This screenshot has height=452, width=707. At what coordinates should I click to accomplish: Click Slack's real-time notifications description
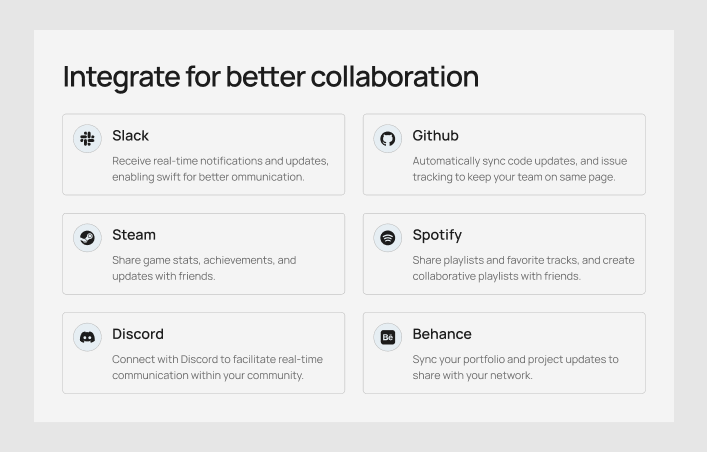220,169
